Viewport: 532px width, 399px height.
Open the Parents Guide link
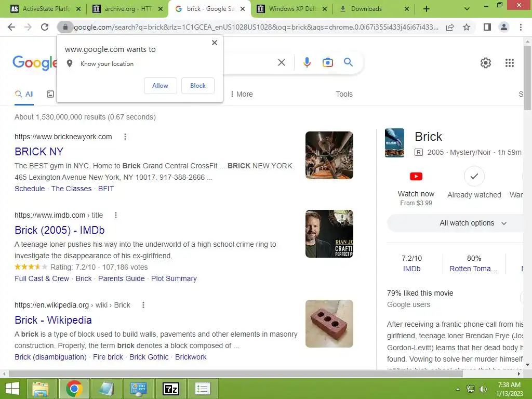(x=122, y=278)
